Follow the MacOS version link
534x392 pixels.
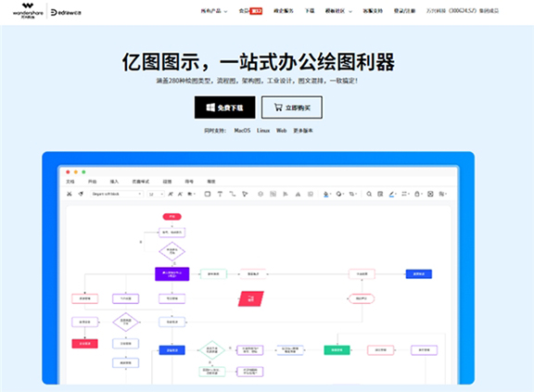click(242, 131)
